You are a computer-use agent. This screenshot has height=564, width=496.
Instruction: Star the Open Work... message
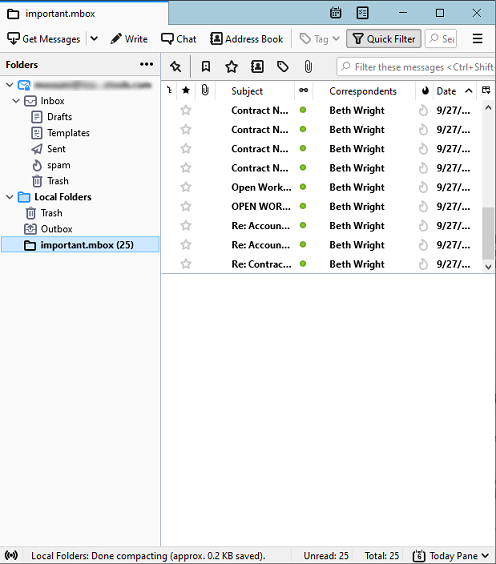tap(186, 187)
